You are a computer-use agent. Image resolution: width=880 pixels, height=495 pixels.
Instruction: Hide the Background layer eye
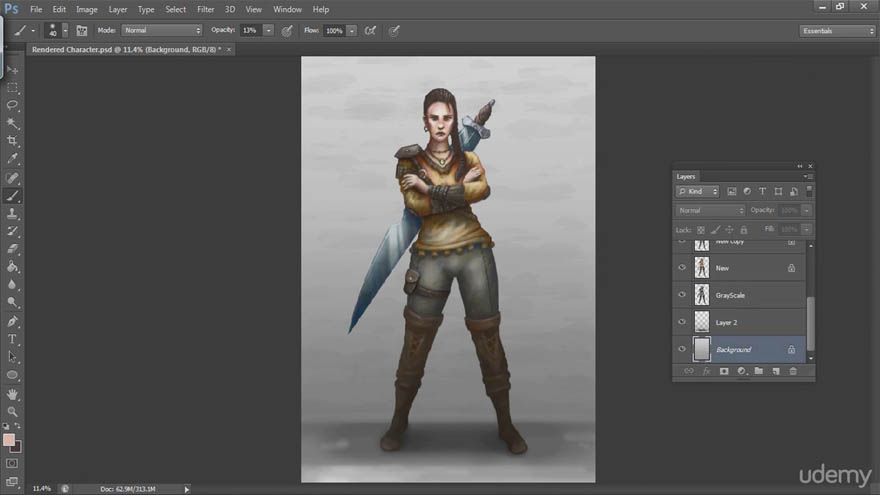tap(682, 349)
